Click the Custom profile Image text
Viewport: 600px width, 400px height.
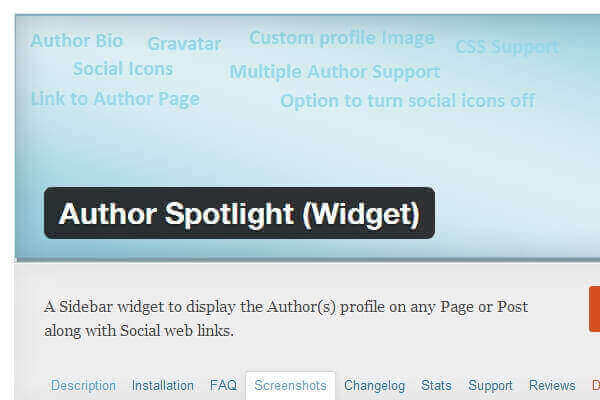click(342, 38)
